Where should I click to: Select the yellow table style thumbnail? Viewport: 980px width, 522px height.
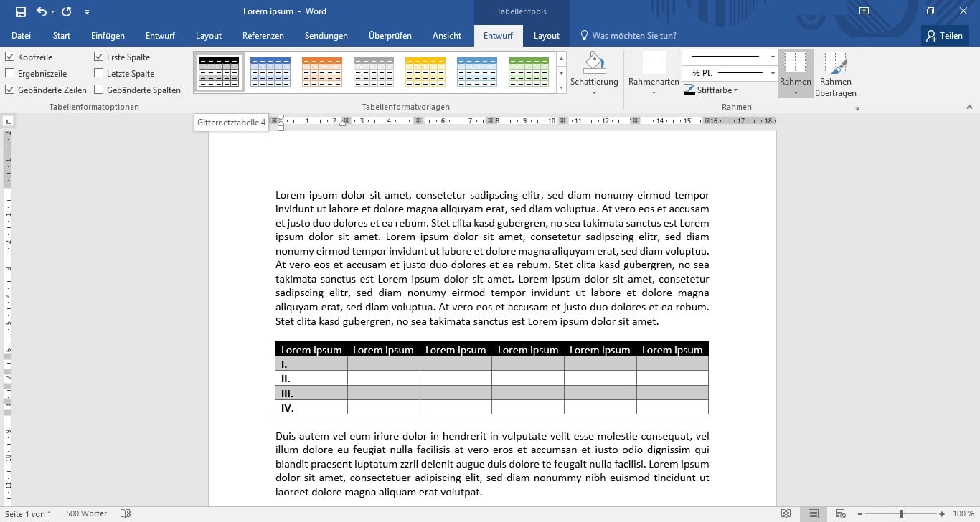point(425,72)
